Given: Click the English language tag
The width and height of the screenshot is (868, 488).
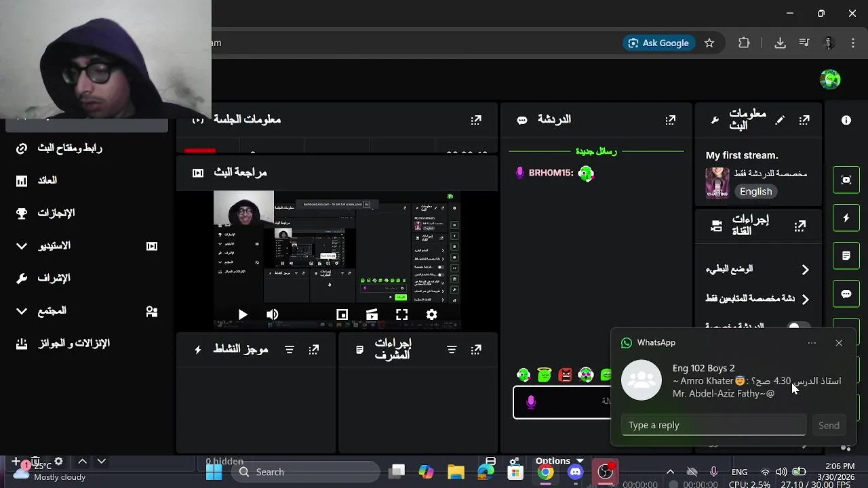Looking at the screenshot, I should tap(755, 192).
